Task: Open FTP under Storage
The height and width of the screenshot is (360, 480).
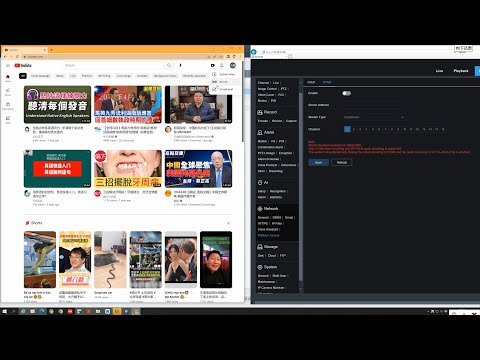Action: [x=283, y=256]
